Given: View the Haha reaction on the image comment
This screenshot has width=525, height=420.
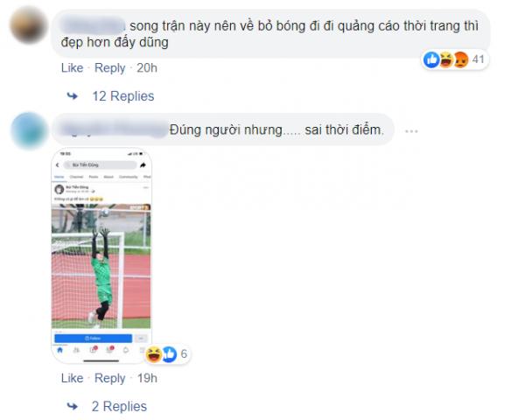Looking at the screenshot, I should [154, 354].
